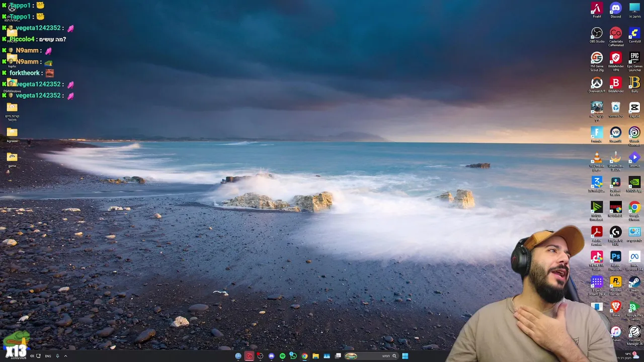Launch the Epic Games Launcher shortcut
The width and height of the screenshot is (644, 362).
point(634,62)
